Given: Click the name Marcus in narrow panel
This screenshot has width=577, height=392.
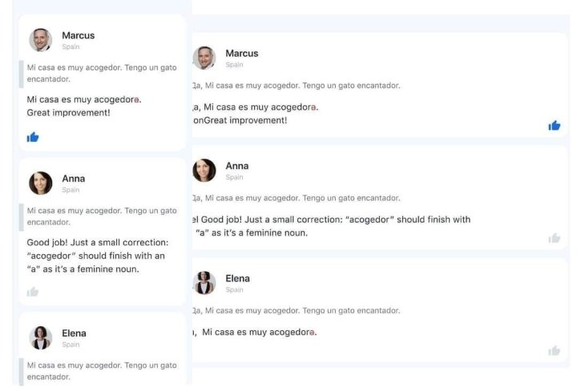Looking at the screenshot, I should [x=78, y=35].
